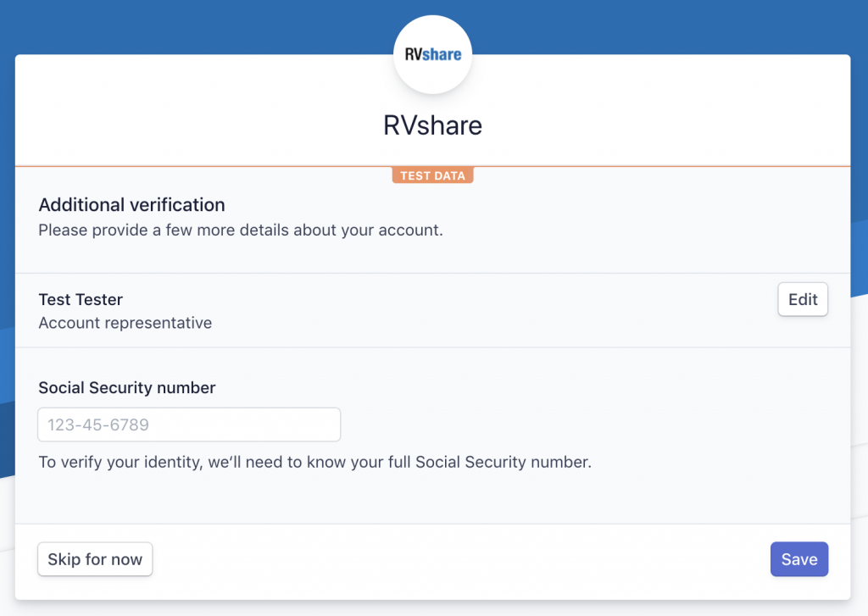Click the Skip for now button
This screenshot has width=868, height=616.
(95, 559)
